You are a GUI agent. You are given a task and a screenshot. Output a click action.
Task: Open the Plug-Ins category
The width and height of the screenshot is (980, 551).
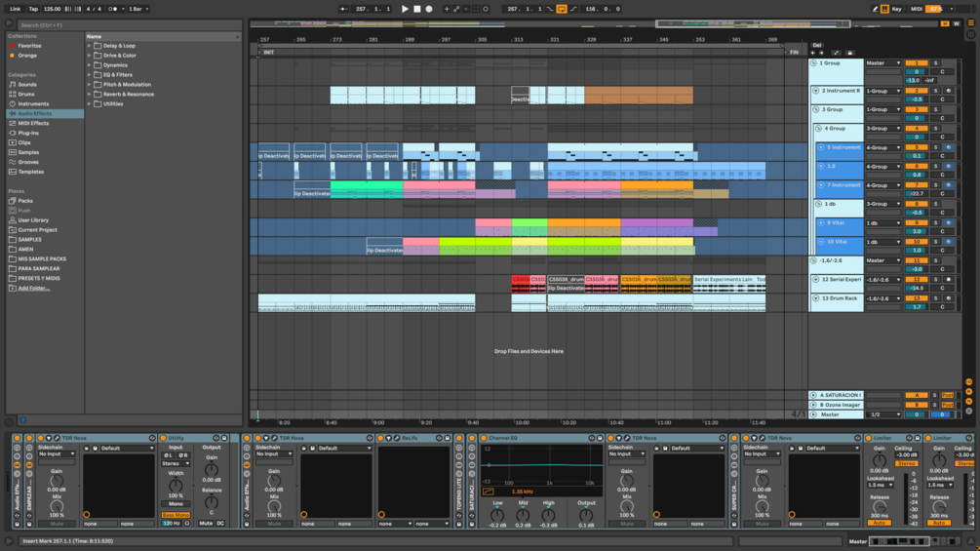click(28, 133)
